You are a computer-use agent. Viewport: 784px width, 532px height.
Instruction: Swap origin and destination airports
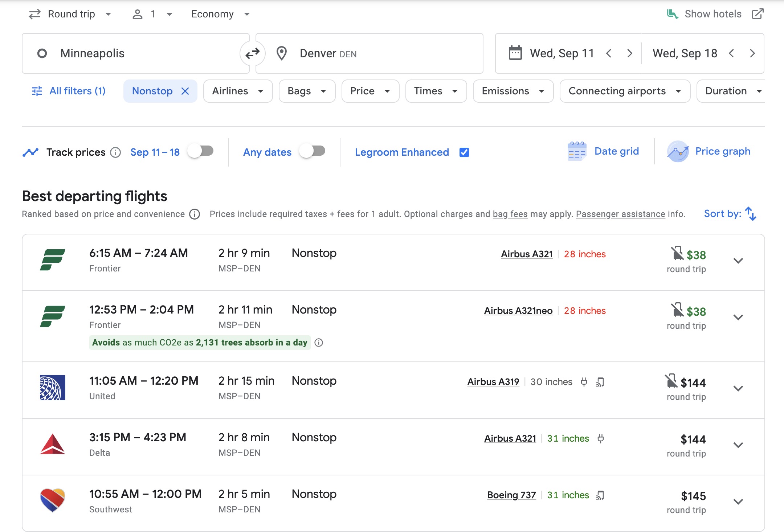(252, 53)
